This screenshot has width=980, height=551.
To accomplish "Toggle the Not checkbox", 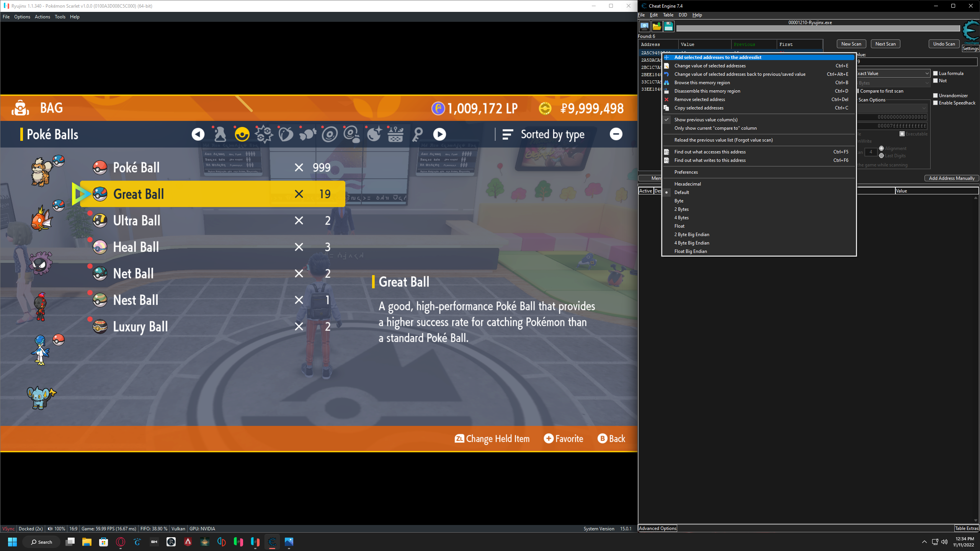I will (x=936, y=81).
